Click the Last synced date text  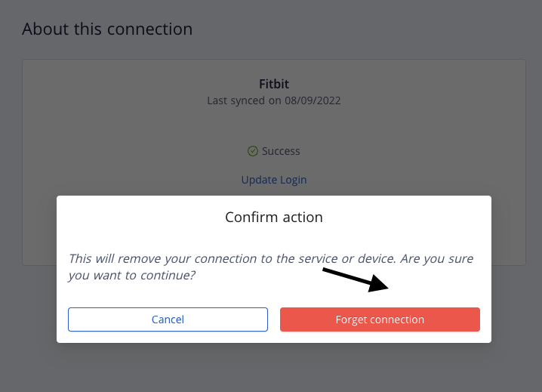point(274,100)
